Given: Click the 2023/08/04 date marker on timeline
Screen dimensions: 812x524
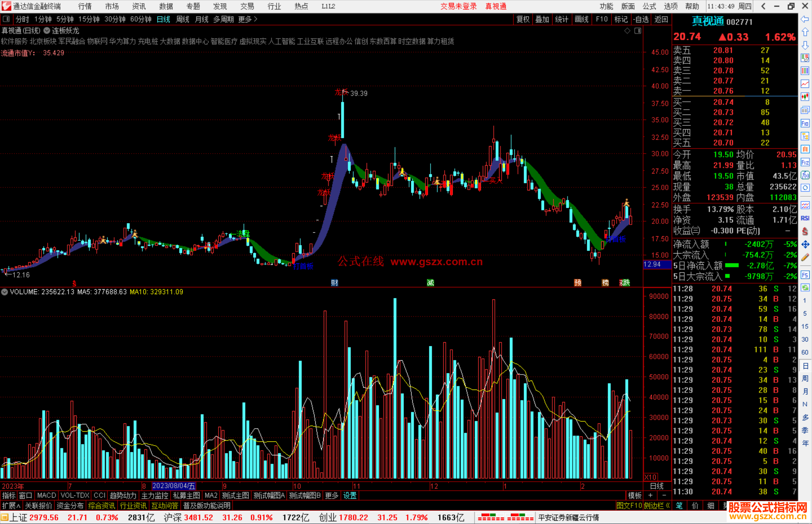Looking at the screenshot, I should (x=174, y=486).
